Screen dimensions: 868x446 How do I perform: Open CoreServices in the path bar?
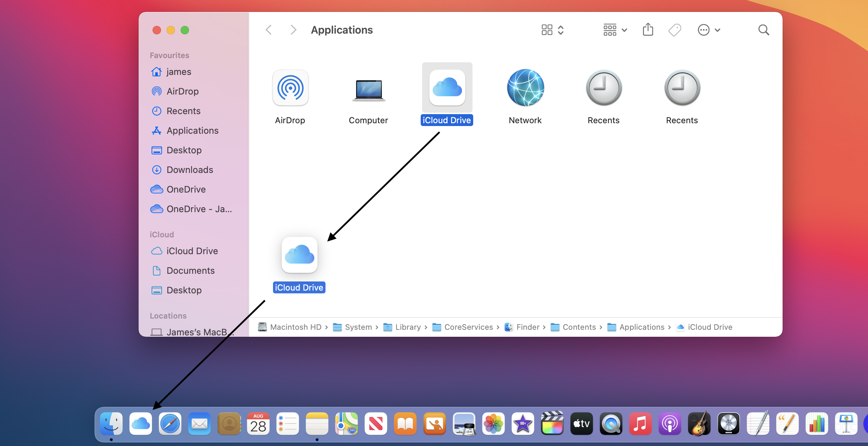click(x=468, y=327)
